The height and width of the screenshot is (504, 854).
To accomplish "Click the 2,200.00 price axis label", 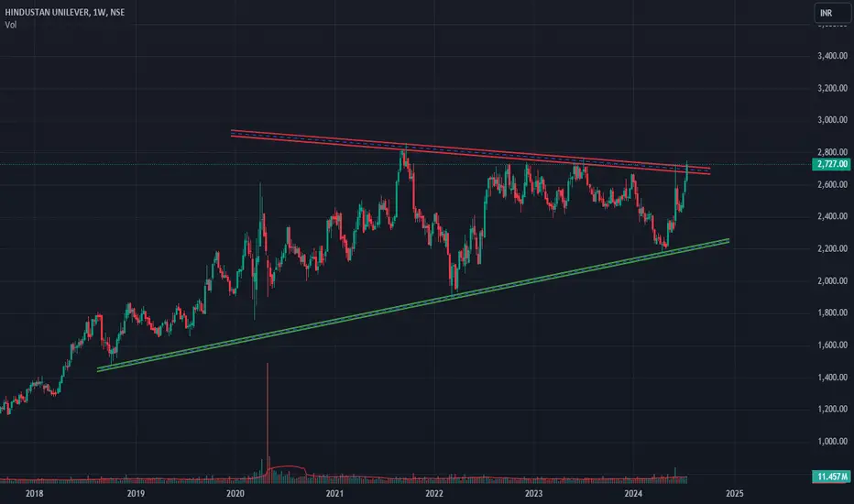I will [x=832, y=248].
